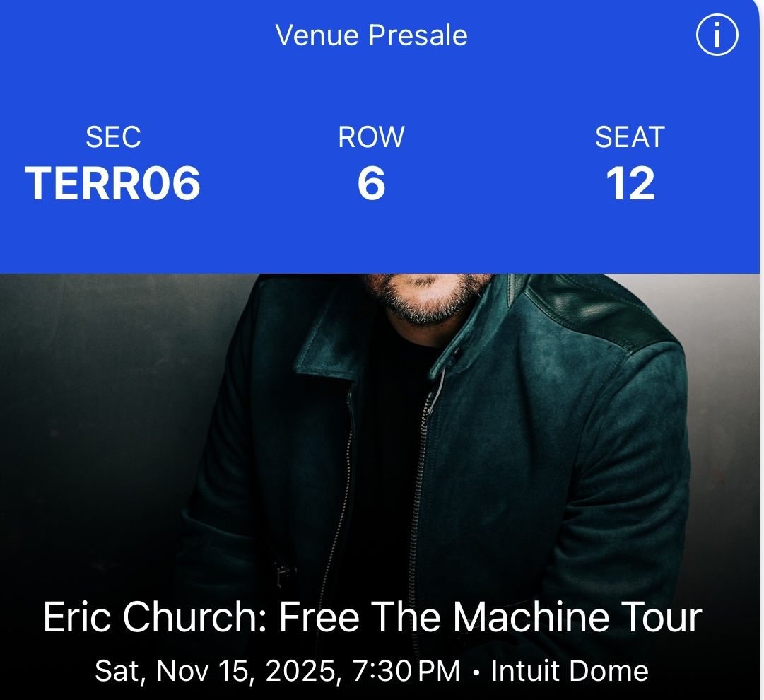Tap the blue ticket details panel

(380, 136)
